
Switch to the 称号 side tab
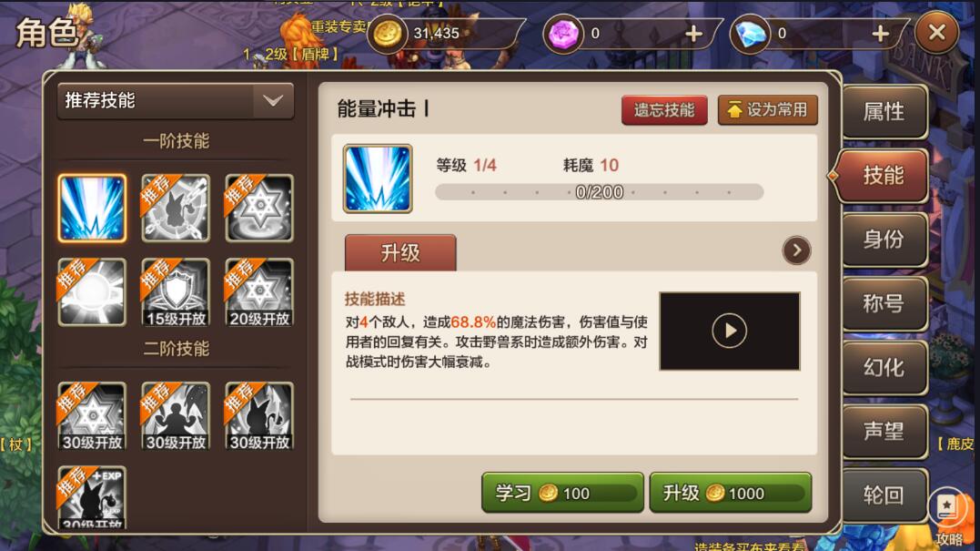pyautogui.click(x=884, y=303)
